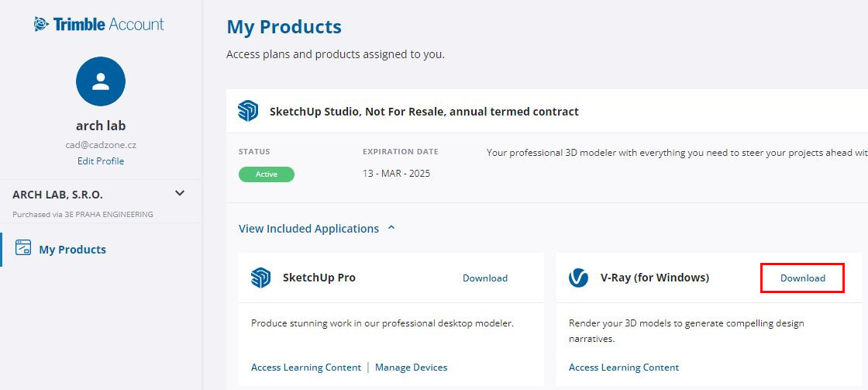Open the Edit Profile link
The width and height of the screenshot is (868, 390).
[101, 161]
